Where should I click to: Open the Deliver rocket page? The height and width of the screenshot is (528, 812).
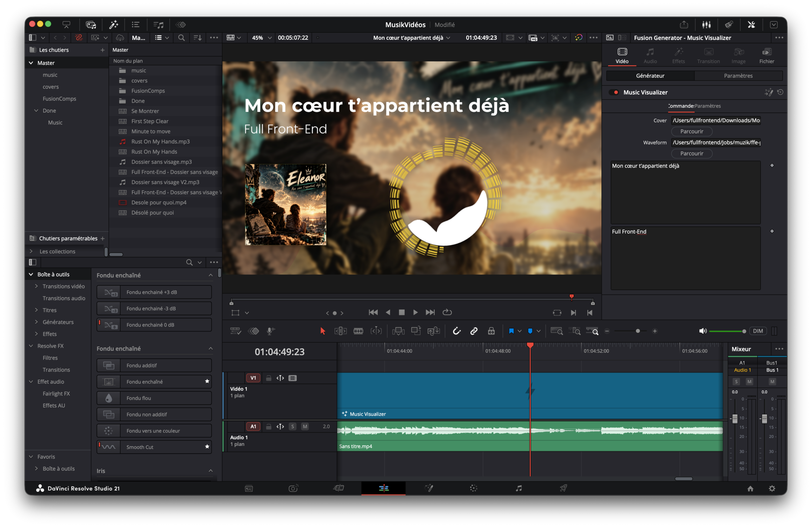(563, 488)
